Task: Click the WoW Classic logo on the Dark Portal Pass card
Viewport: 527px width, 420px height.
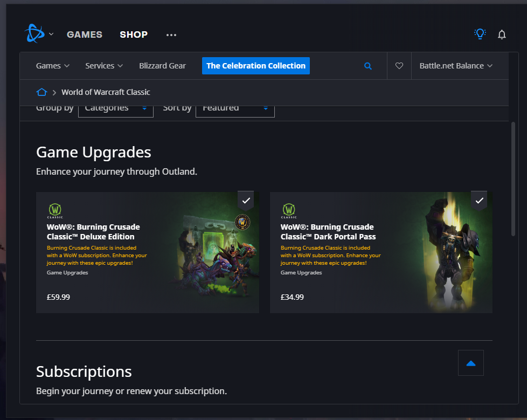Action: [x=289, y=211]
